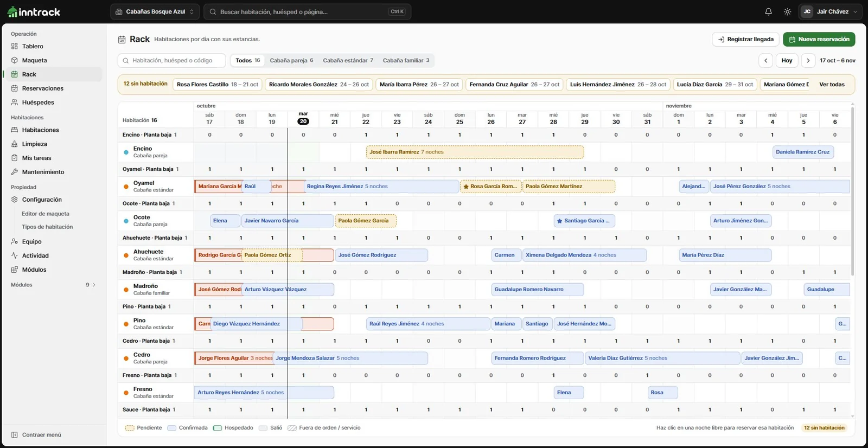Open Editor de maqueta submenu item

46,214
